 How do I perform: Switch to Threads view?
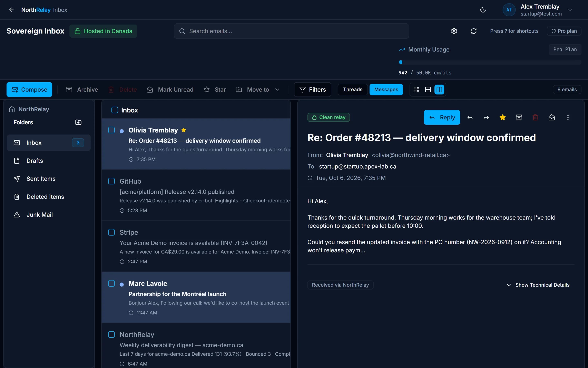coord(353,90)
